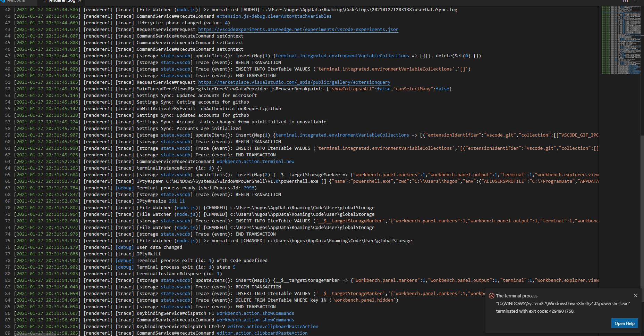The width and height of the screenshot is (644, 336).
Task: Click the extension.js-debug.clearAutoAttachVariables link
Action: [x=274, y=16]
